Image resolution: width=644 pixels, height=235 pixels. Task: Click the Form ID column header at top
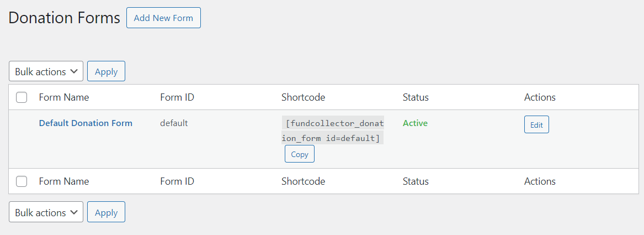pos(177,97)
